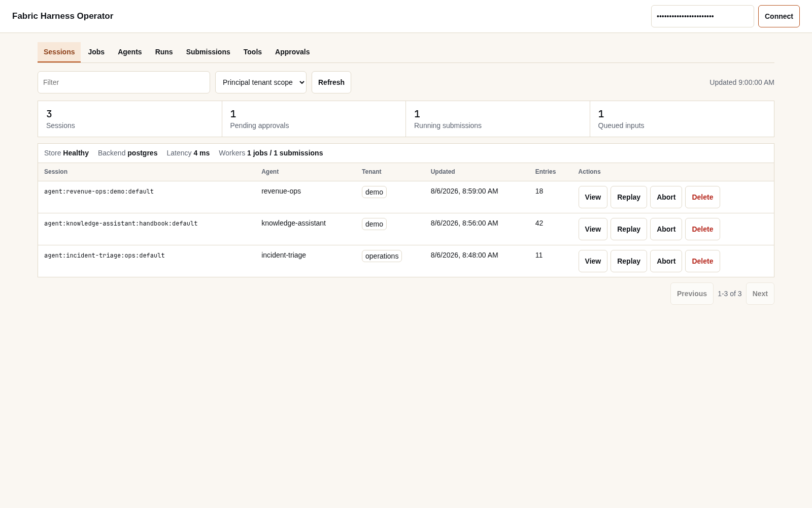Select session ID agent:knowledge-assistant:handbook:default
This screenshot has height=508, width=812.
(121, 224)
